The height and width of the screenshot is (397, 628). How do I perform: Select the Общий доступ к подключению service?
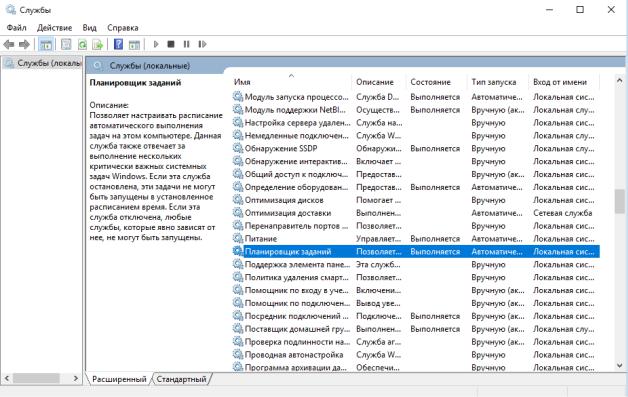(415, 174)
